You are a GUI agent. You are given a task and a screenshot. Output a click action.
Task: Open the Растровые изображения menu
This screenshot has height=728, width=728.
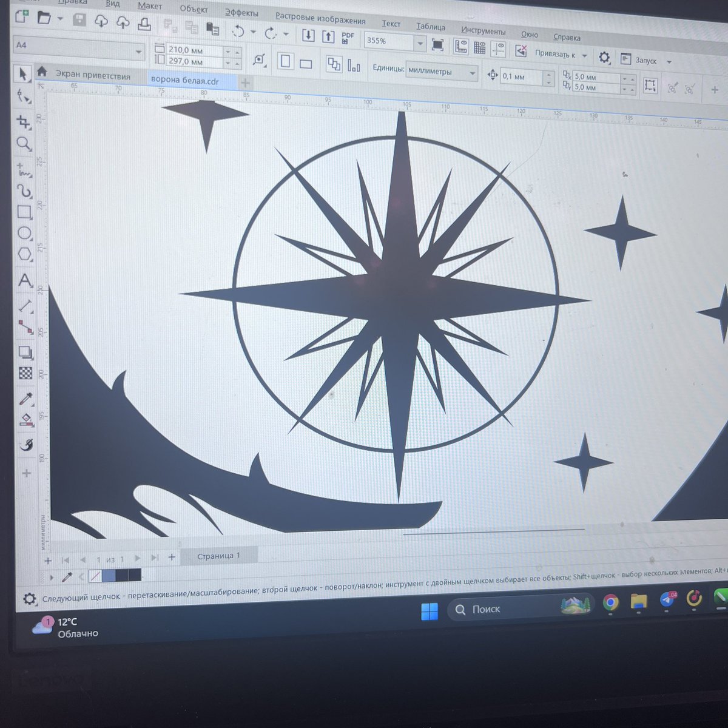pos(320,18)
